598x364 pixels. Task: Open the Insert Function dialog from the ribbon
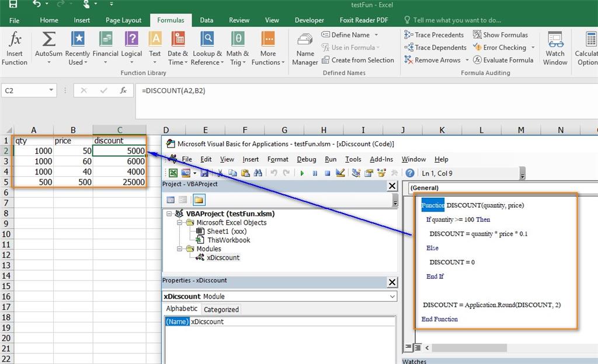[x=15, y=48]
